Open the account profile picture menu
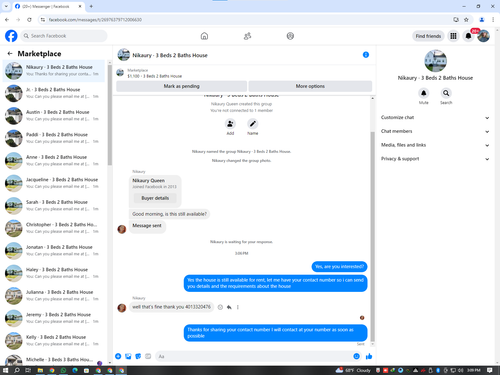Image resolution: width=500 pixels, height=375 pixels. (x=483, y=36)
